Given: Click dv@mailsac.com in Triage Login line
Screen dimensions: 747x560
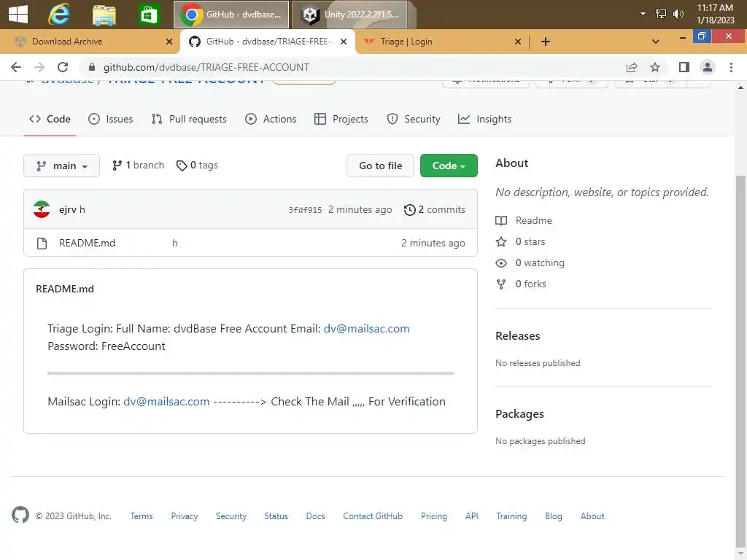Looking at the screenshot, I should [x=366, y=329].
